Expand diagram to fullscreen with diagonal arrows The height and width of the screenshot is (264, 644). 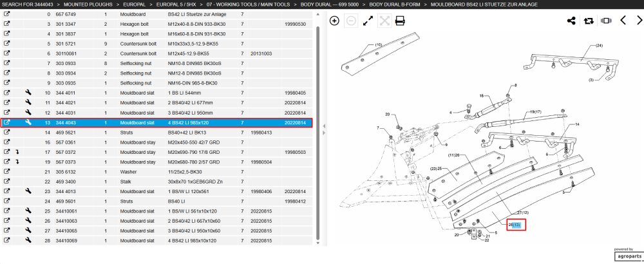pyautogui.click(x=368, y=21)
